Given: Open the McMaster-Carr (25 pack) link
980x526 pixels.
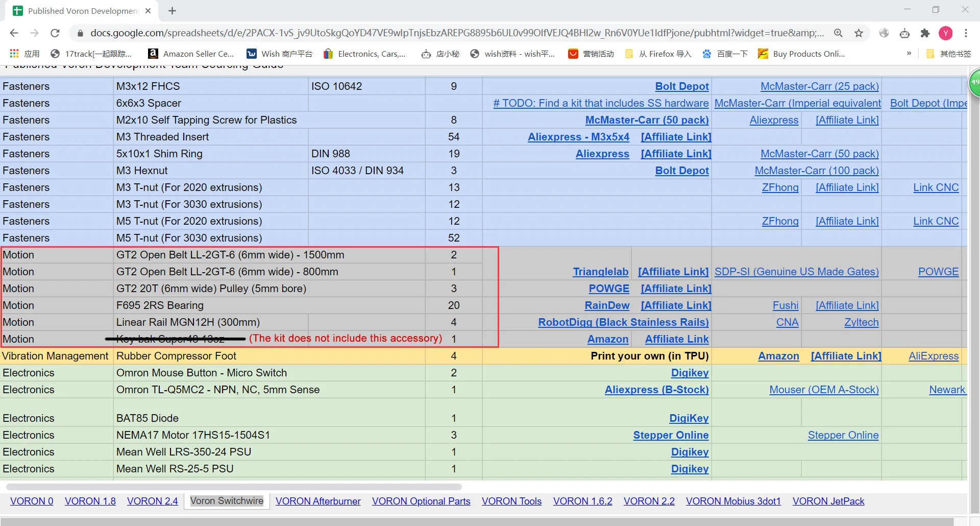Looking at the screenshot, I should (820, 86).
